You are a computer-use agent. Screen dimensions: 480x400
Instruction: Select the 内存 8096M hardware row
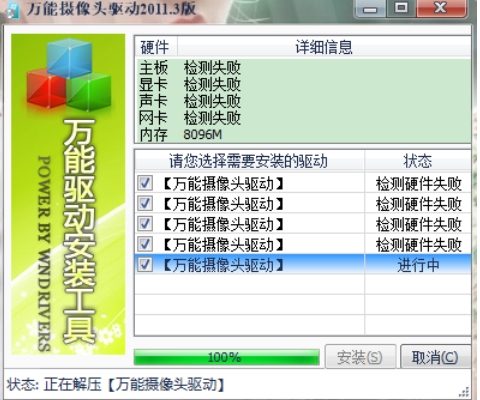coord(303,135)
